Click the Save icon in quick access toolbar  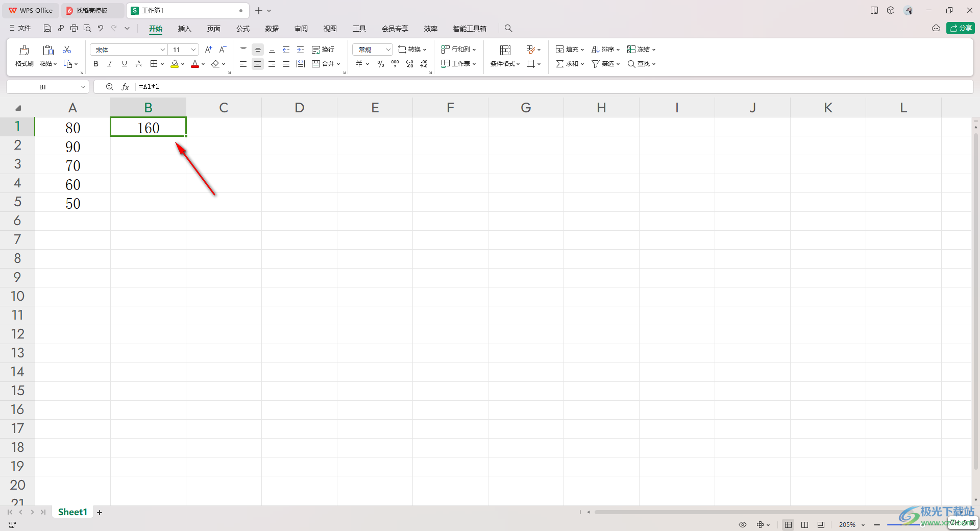click(x=47, y=28)
